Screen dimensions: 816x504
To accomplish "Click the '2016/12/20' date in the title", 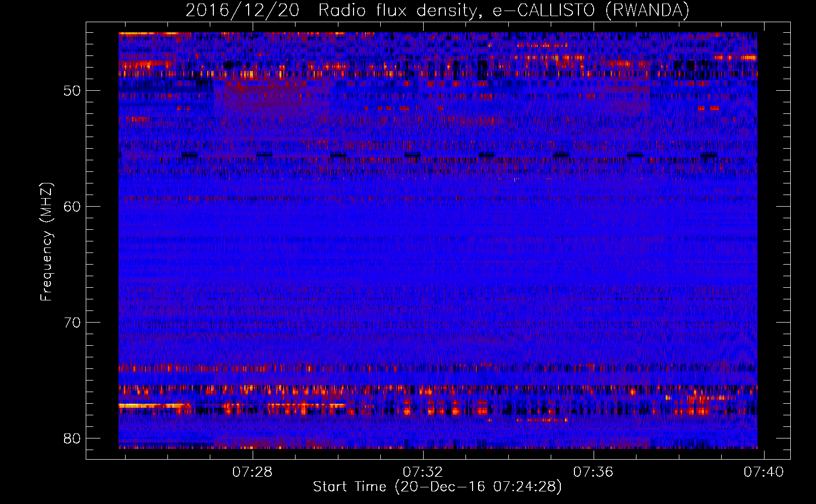I will click(243, 10).
